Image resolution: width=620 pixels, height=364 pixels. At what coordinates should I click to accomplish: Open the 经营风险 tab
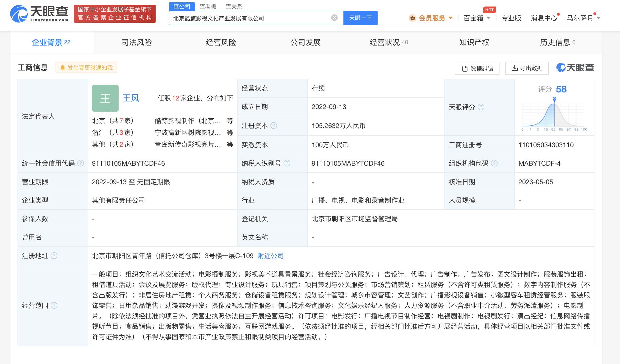pyautogui.click(x=221, y=42)
